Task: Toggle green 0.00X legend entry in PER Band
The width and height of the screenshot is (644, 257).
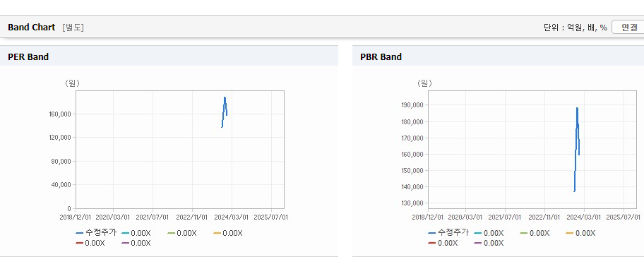Action: coord(182,233)
